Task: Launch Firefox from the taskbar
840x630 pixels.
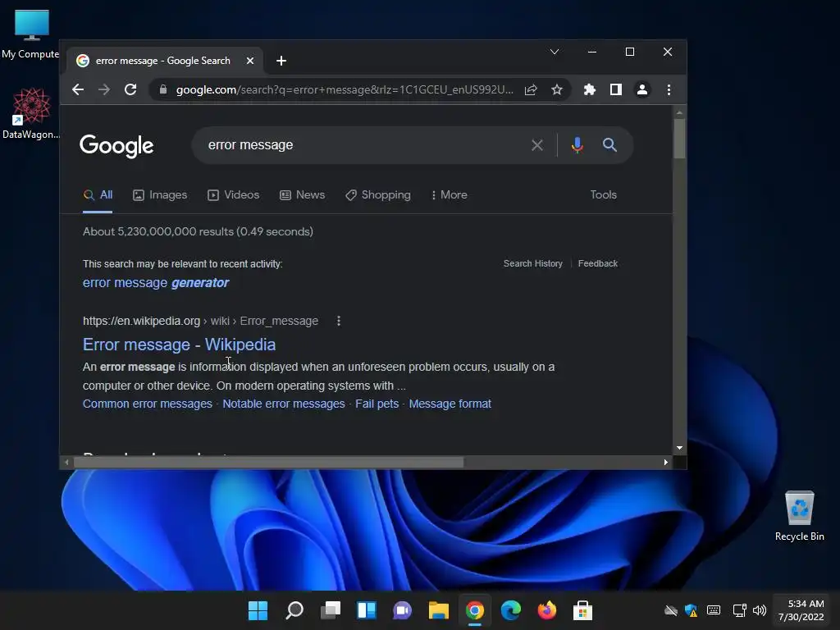Action: coord(547,610)
